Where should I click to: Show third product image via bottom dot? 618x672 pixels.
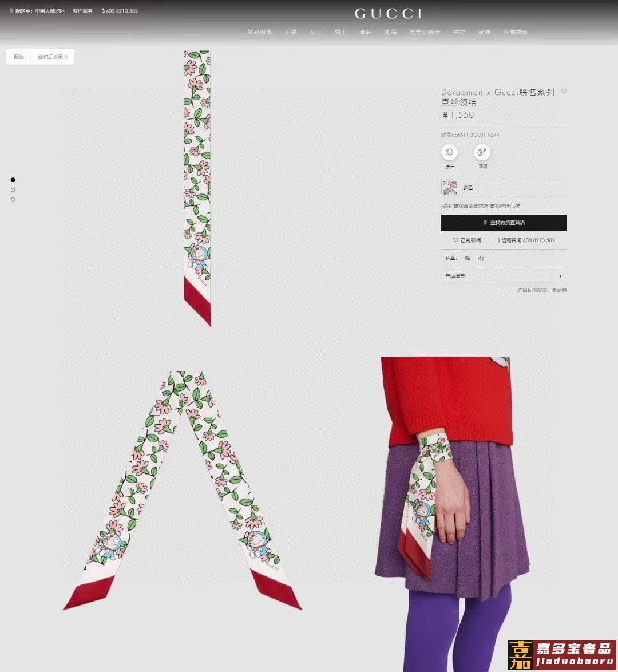13,199
